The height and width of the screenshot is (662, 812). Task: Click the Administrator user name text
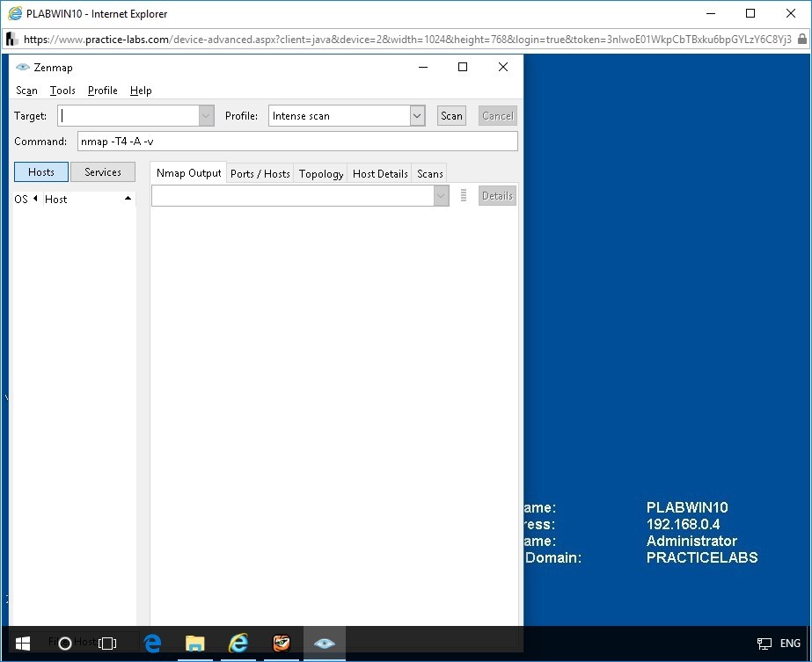tap(691, 541)
